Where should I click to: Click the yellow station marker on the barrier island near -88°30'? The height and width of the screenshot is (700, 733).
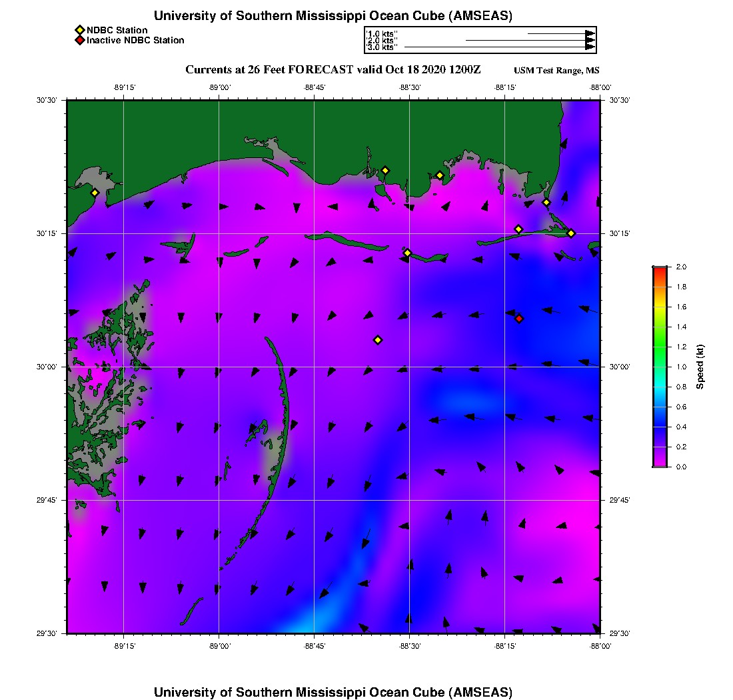[x=407, y=253]
